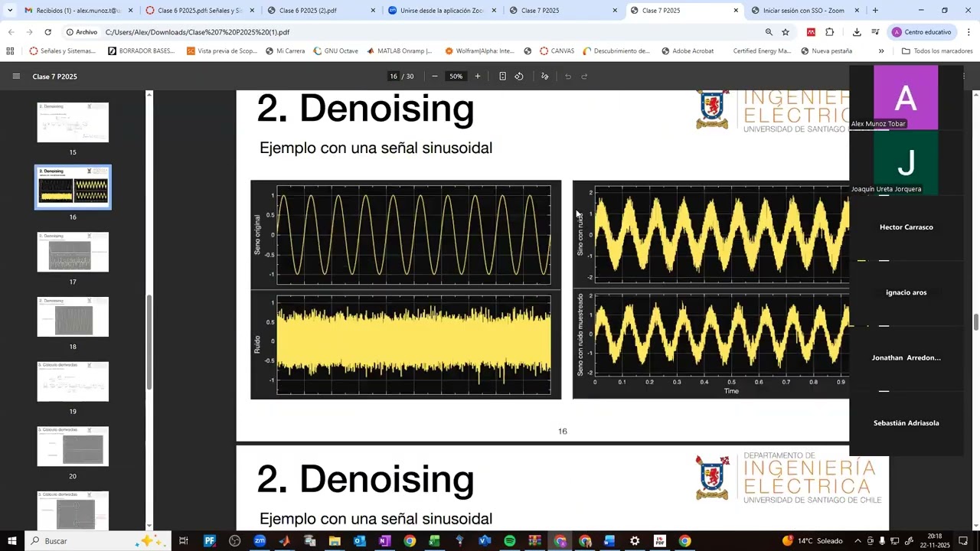Click the undo annotation arrow
The height and width of the screenshot is (551, 980).
point(568,77)
